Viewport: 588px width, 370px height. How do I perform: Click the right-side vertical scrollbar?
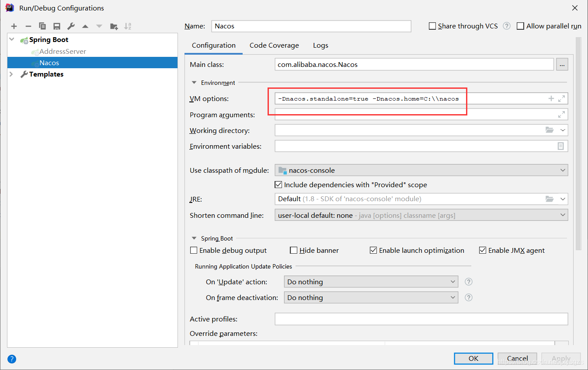coord(578,144)
